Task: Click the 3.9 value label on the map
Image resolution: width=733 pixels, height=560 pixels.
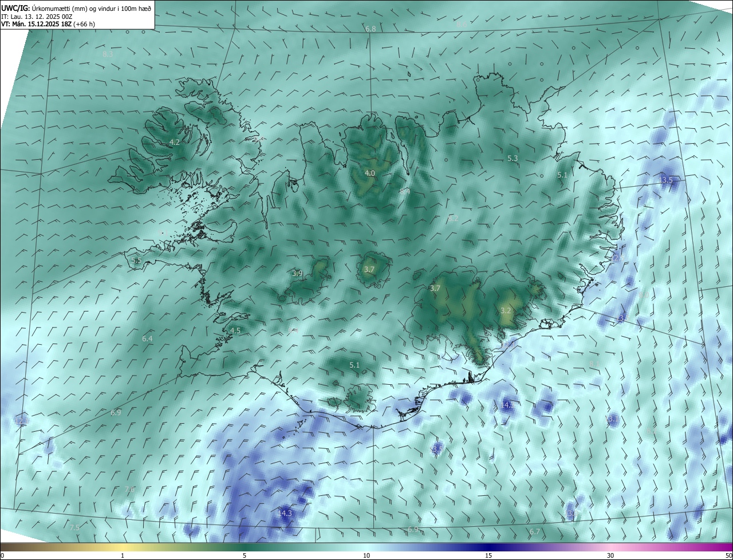Action: [297, 273]
